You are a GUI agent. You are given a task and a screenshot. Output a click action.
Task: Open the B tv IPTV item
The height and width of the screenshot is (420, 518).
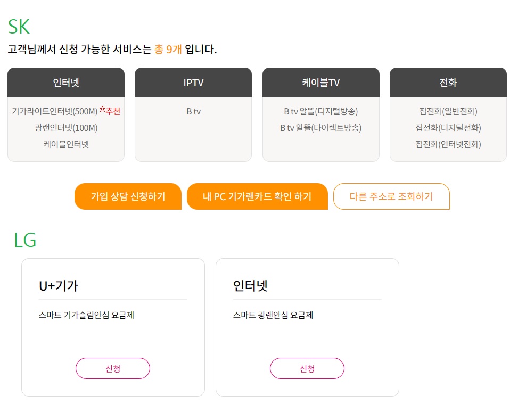click(193, 111)
